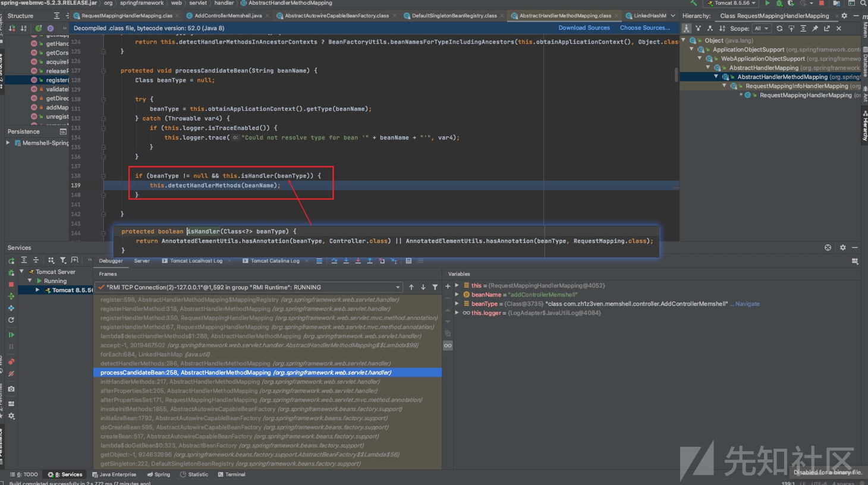Go to previous frame with up arrow

(411, 287)
